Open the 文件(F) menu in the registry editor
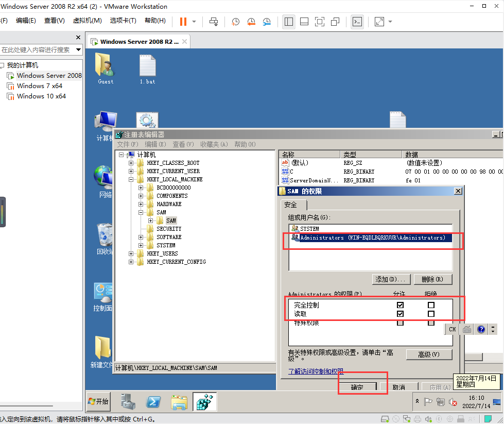The height and width of the screenshot is (424, 504). 128,144
